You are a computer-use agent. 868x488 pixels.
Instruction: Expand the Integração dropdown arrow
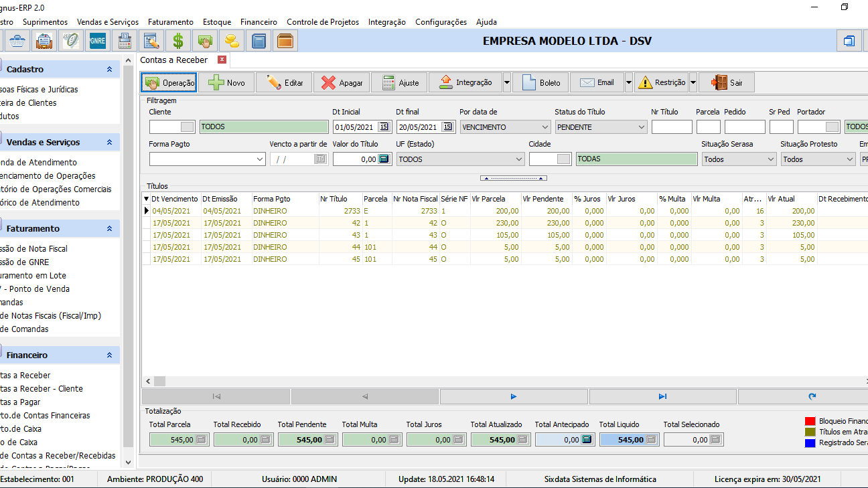tap(507, 83)
